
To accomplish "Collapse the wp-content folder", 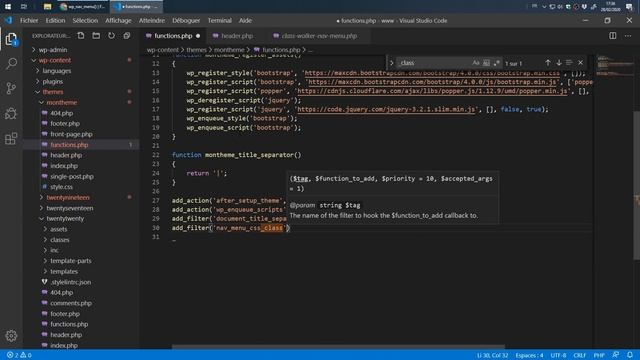I will point(55,60).
